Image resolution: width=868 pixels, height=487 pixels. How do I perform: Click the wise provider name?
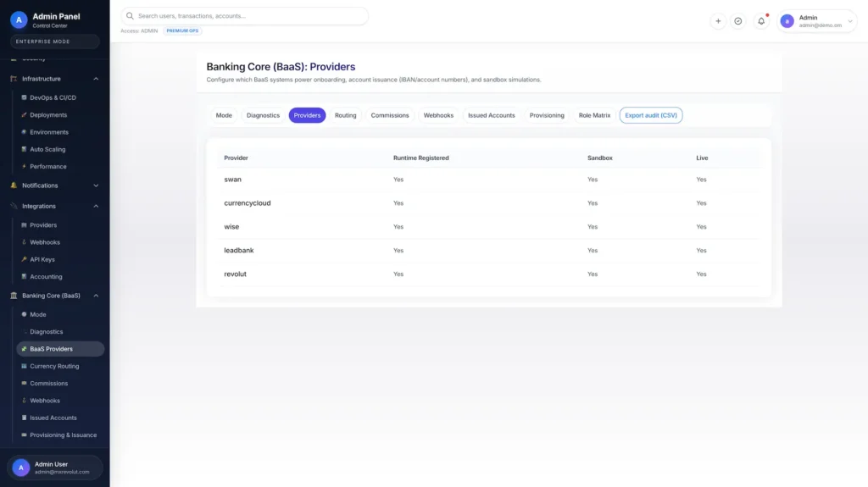231,227
